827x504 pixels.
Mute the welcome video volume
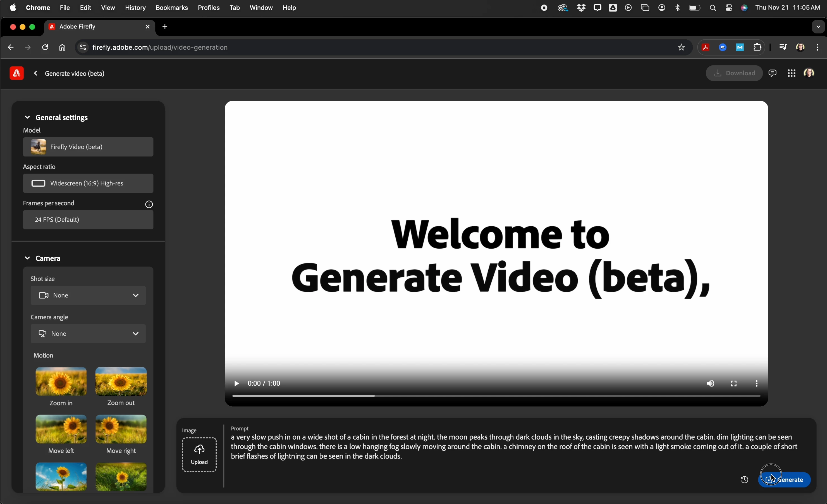[710, 383]
